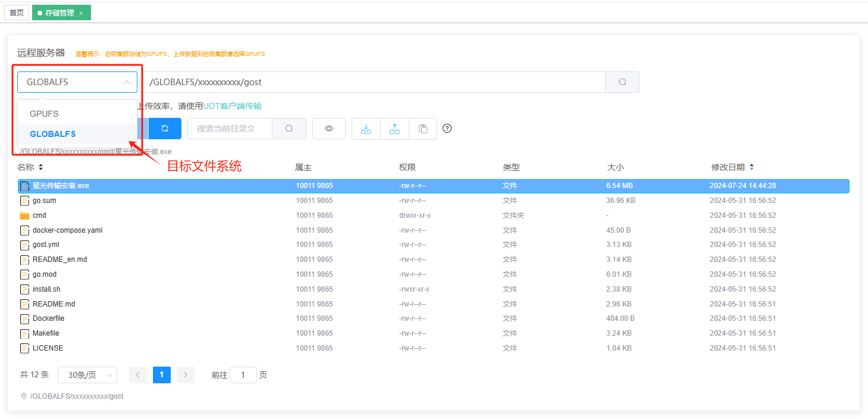
Task: Click the 大小 column header
Action: coord(615,167)
